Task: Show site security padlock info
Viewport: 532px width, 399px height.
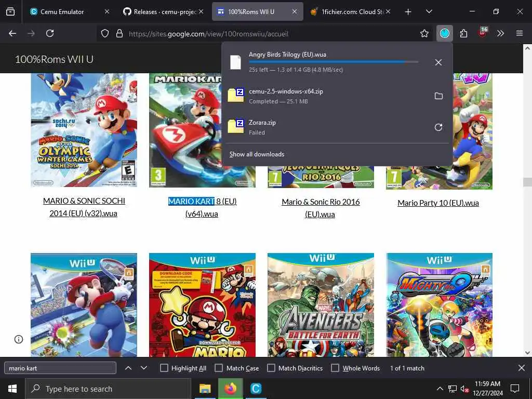Action: pyautogui.click(x=119, y=34)
